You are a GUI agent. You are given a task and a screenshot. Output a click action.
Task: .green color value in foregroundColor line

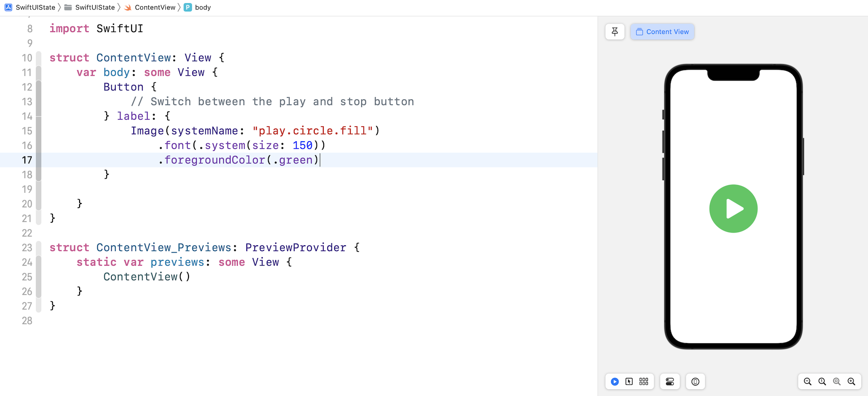tap(294, 160)
